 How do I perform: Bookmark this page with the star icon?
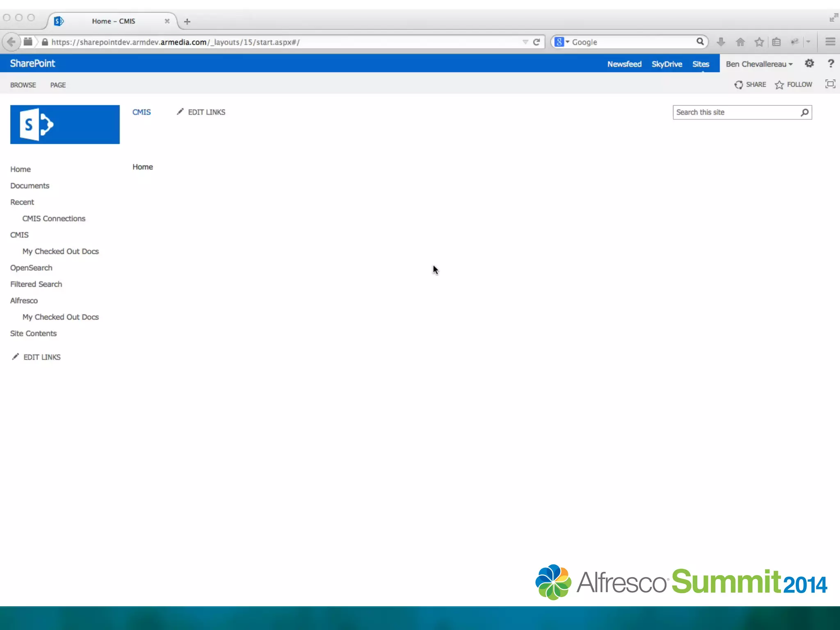tap(759, 42)
